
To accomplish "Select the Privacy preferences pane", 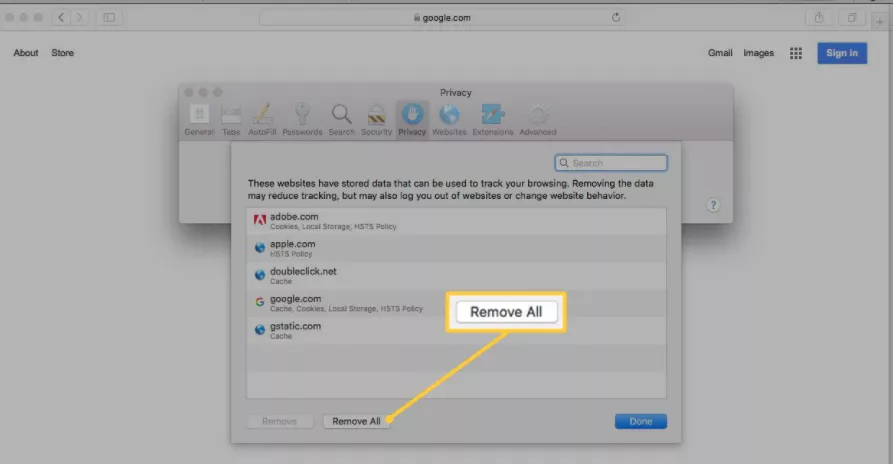I will point(412,120).
